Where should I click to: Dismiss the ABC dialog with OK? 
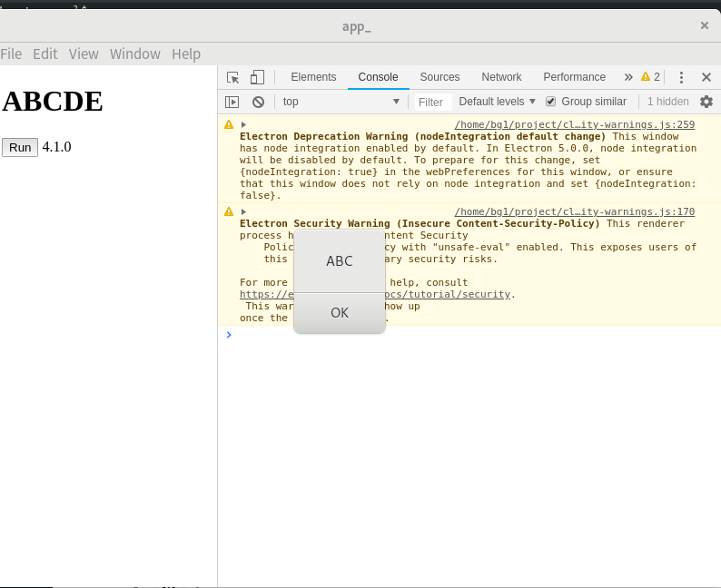(x=340, y=313)
